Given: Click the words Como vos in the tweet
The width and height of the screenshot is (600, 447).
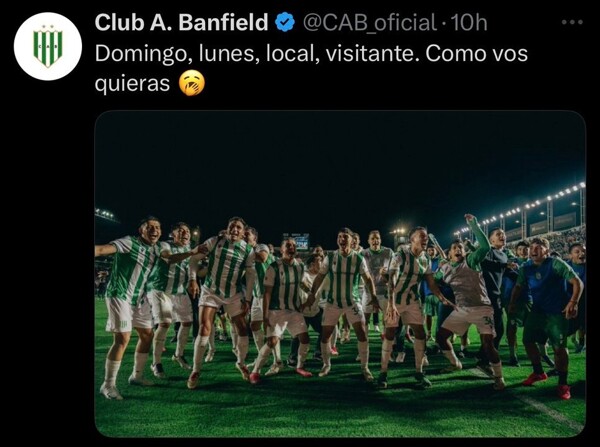Looking at the screenshot, I should pos(476,54).
